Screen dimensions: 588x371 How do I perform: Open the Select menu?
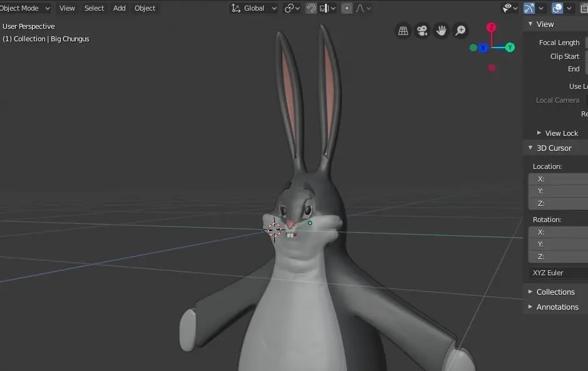[94, 8]
